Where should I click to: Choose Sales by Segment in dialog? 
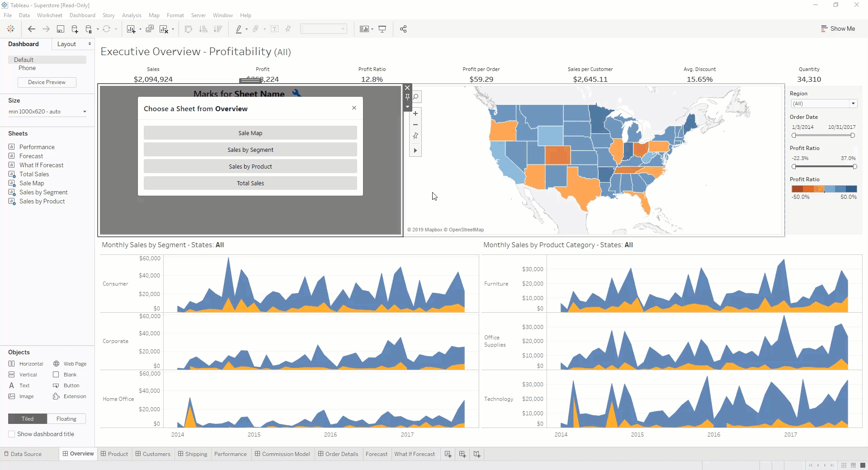point(250,150)
